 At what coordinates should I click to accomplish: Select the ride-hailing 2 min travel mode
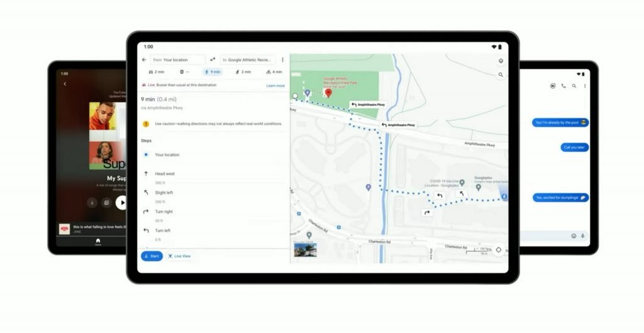pos(243,72)
